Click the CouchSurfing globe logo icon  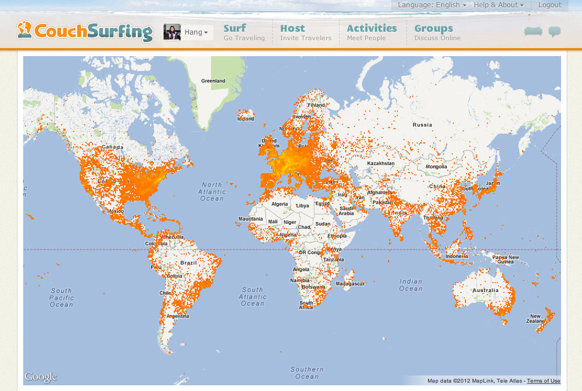[x=24, y=30]
